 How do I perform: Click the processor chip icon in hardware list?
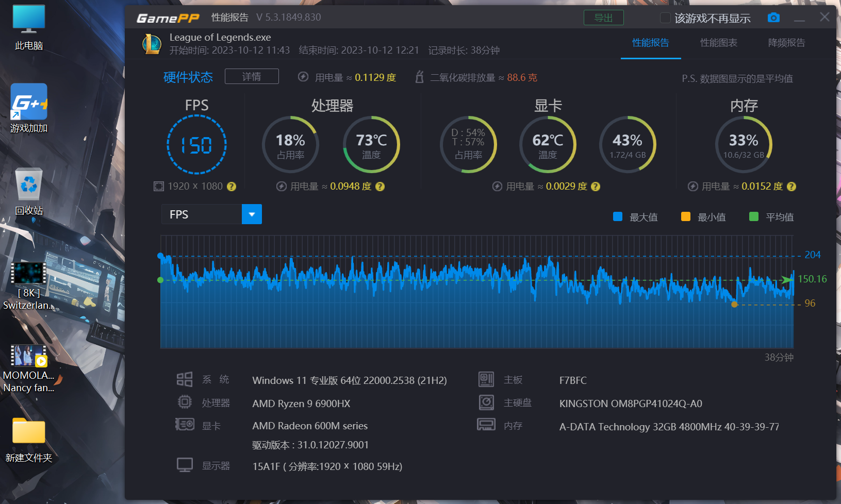point(185,402)
